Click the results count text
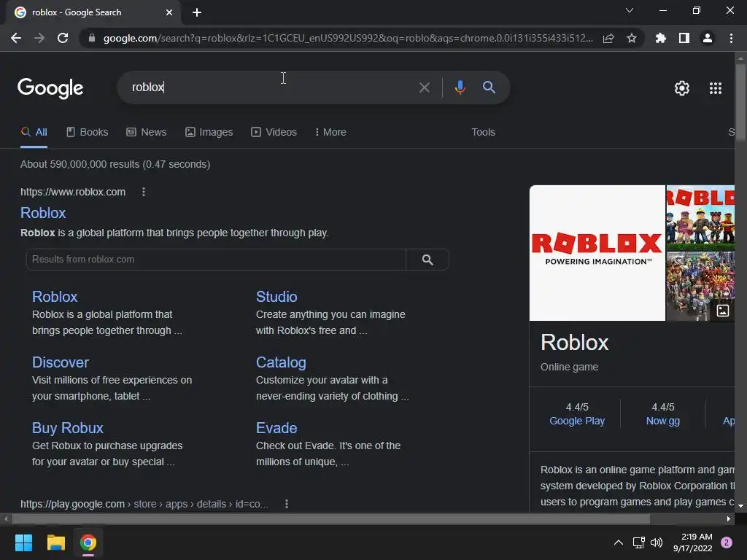Viewport: 747px width, 560px height. pos(115,164)
